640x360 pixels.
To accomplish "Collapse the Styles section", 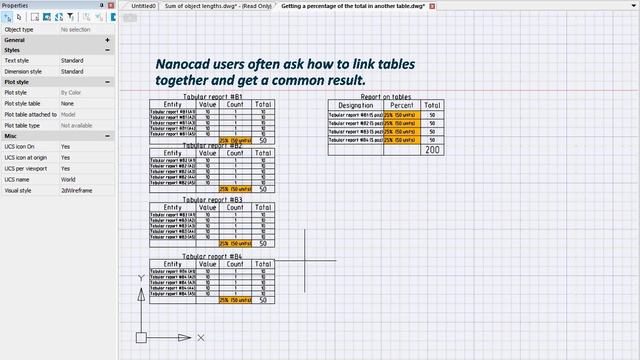I will coord(107,50).
